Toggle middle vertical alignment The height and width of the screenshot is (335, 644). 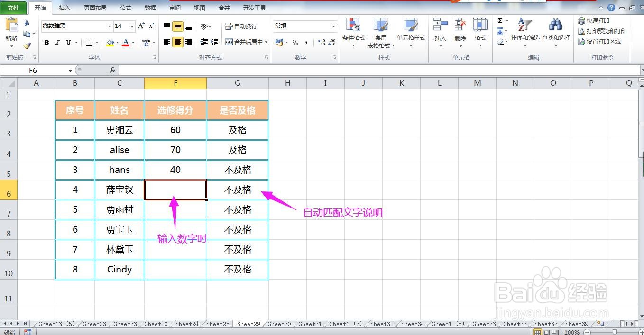(178, 27)
